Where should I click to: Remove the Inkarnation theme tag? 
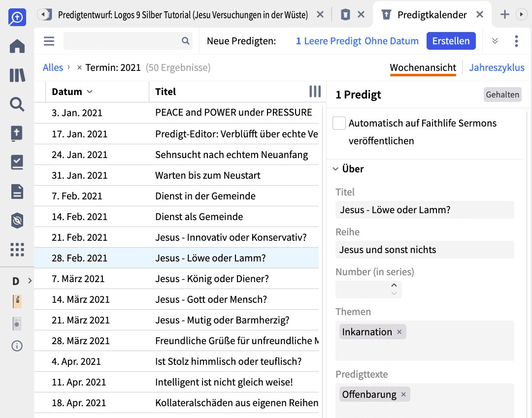click(399, 332)
